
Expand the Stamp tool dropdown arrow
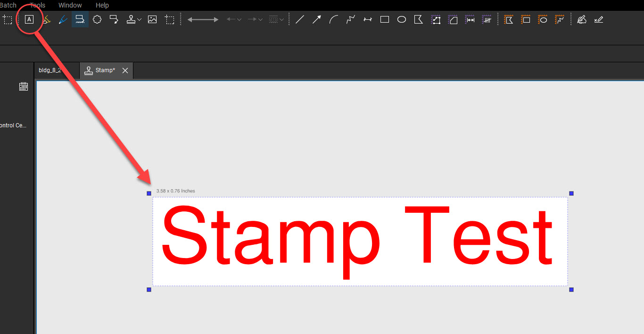click(139, 20)
